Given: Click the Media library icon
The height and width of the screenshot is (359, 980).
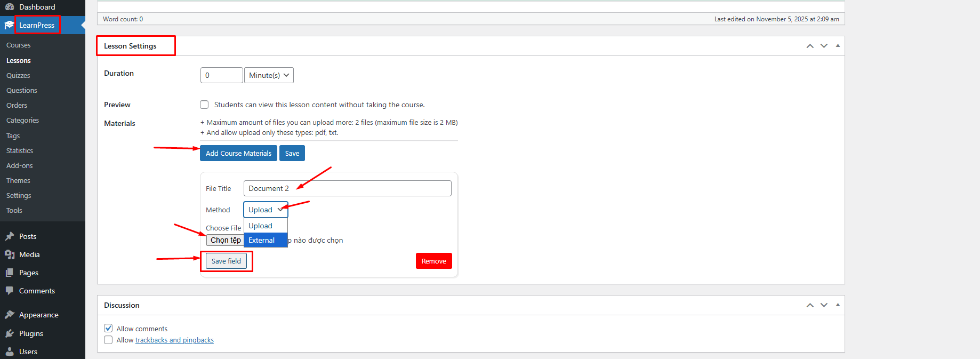Looking at the screenshot, I should click(x=10, y=254).
